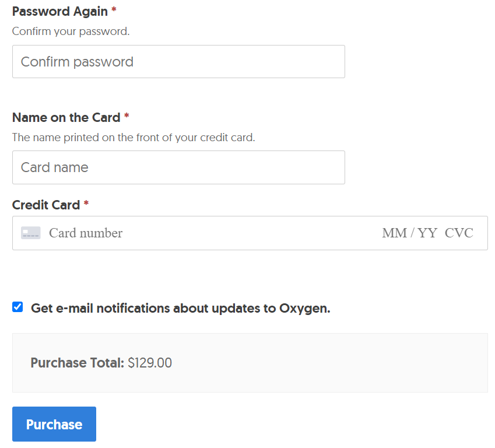Click the asterisk next to Name on the Card

point(127,117)
